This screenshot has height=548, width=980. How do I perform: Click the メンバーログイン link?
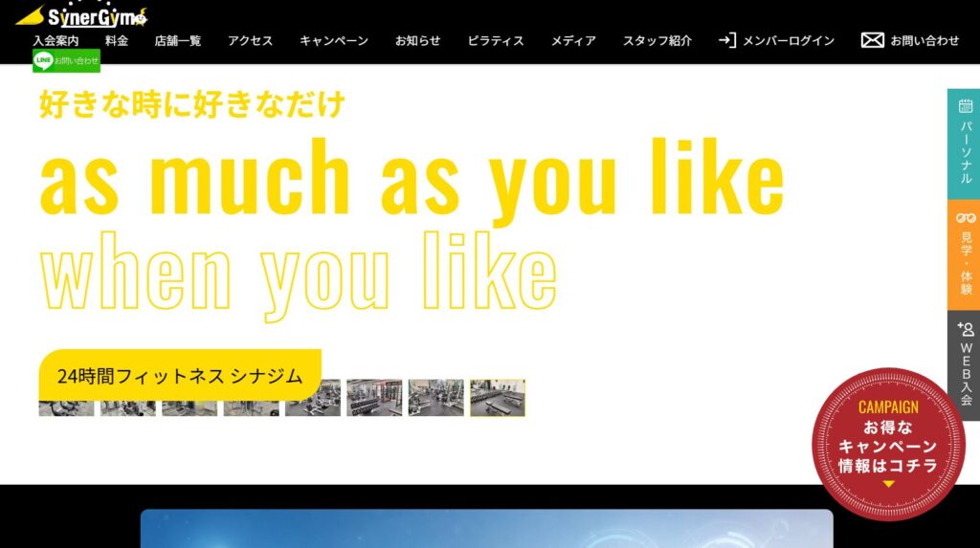click(x=789, y=40)
